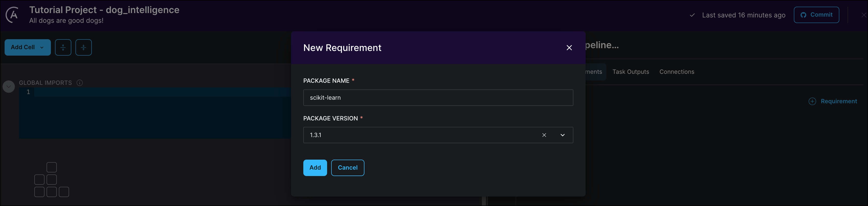
Task: Click the Astro logo icon
Action: 13,15
